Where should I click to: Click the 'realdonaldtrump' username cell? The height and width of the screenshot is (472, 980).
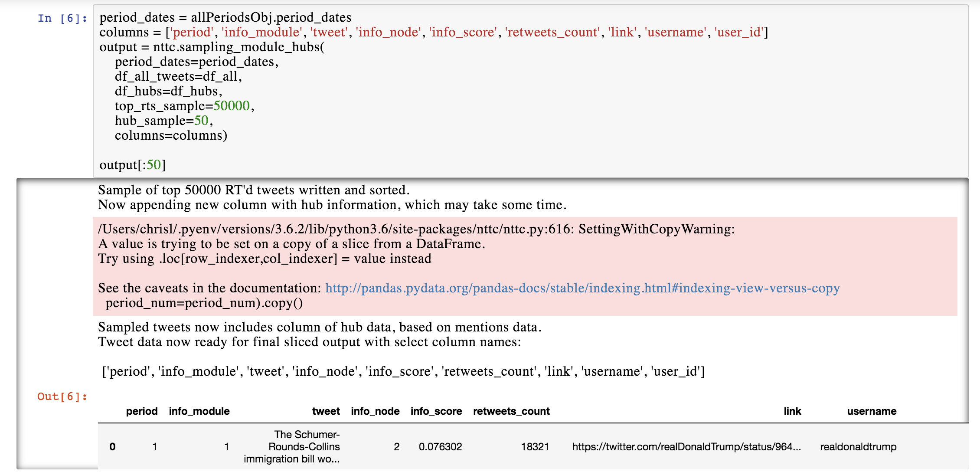point(858,447)
